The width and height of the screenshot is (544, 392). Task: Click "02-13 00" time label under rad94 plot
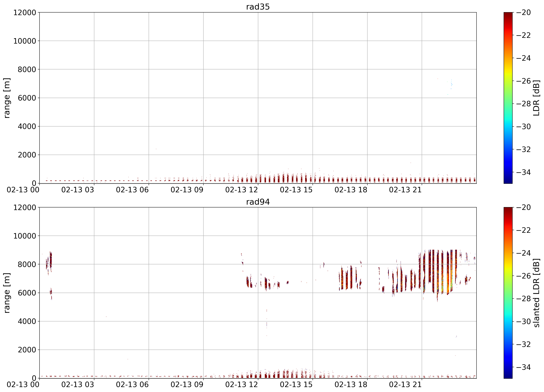(23, 385)
